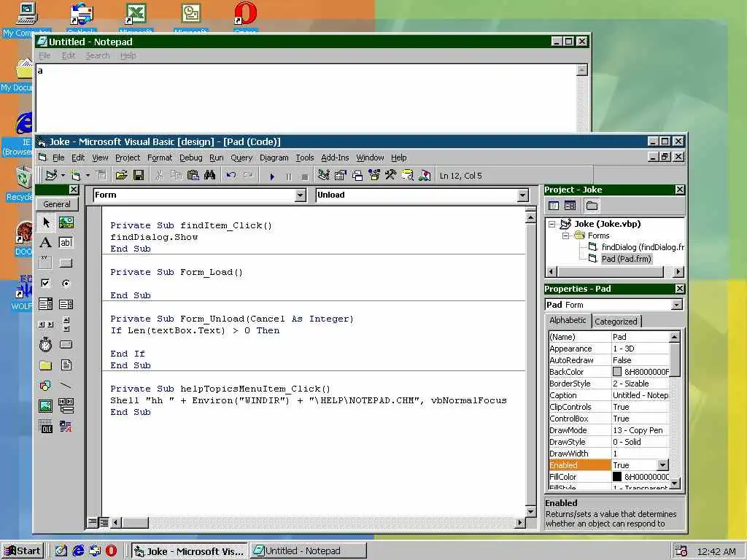The height and width of the screenshot is (560, 747).
Task: Open Find with the binoculars icon
Action: pyautogui.click(x=209, y=176)
